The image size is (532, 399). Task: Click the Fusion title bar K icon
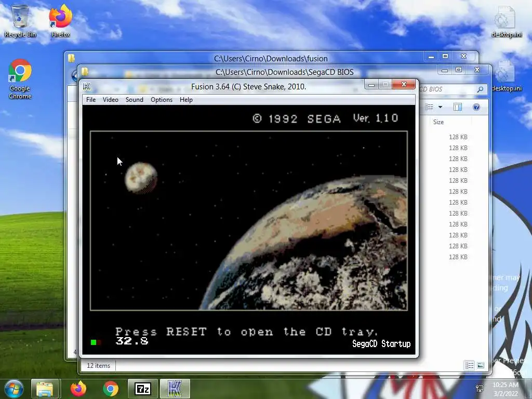[x=87, y=87]
